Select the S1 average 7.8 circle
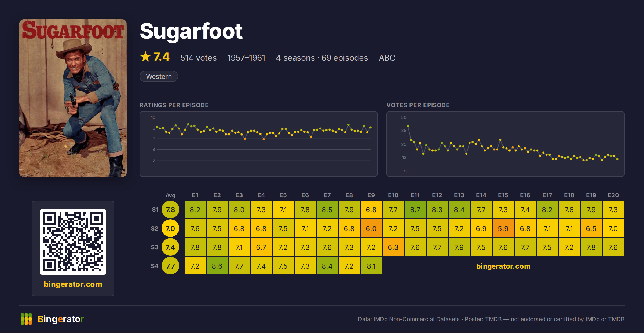The width and height of the screenshot is (644, 334). pyautogui.click(x=170, y=210)
